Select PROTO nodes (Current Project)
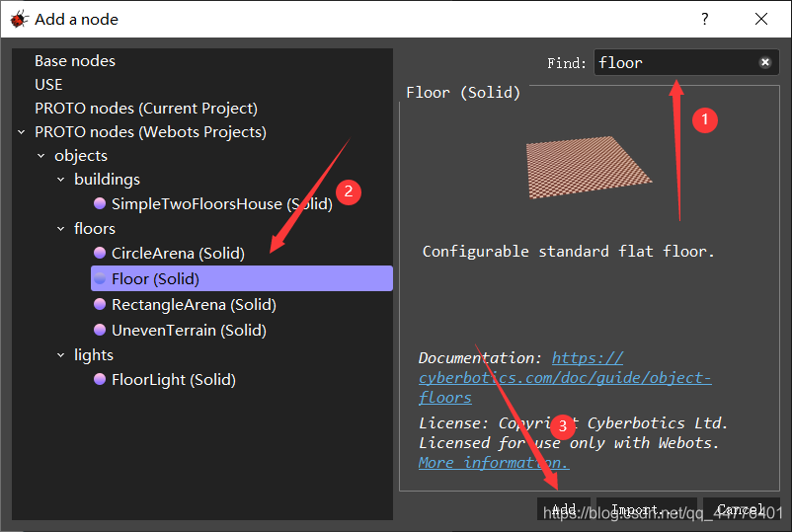Viewport: 792px width, 532px height. pos(146,108)
